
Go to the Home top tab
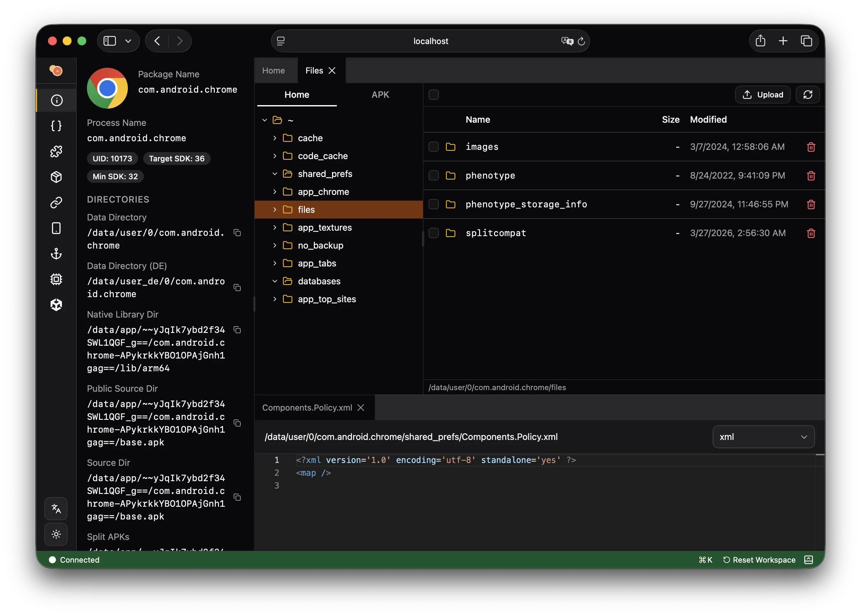click(273, 71)
